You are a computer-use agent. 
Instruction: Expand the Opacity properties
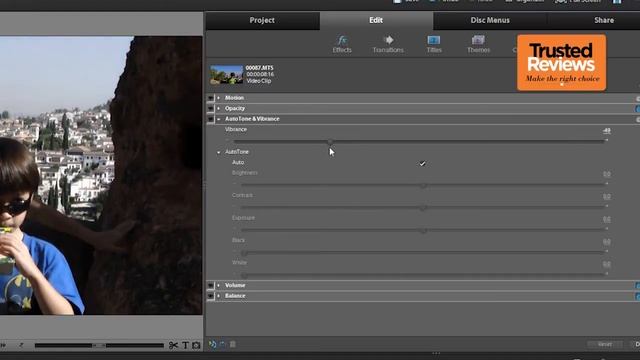coord(219,109)
